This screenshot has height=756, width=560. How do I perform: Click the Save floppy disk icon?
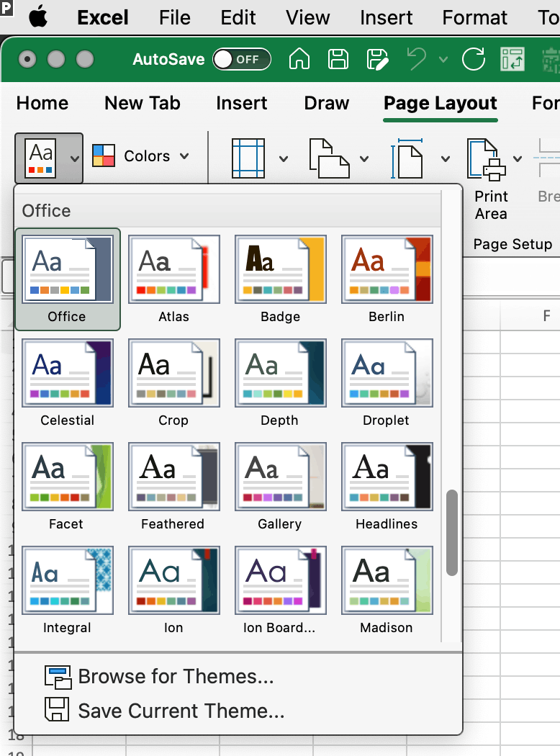click(338, 59)
